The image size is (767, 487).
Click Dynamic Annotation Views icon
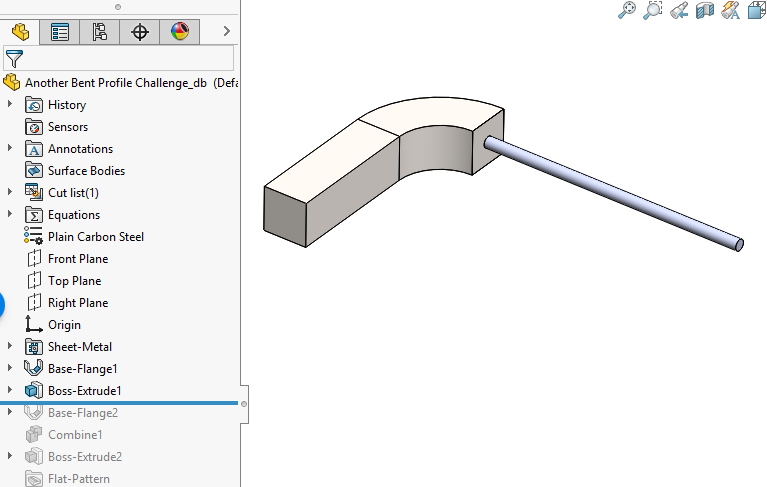click(730, 10)
